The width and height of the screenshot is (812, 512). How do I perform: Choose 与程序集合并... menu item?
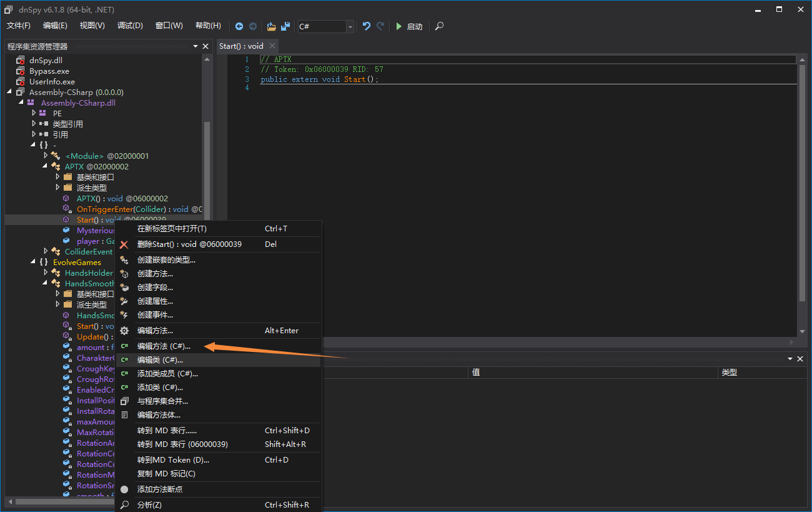coord(219,401)
